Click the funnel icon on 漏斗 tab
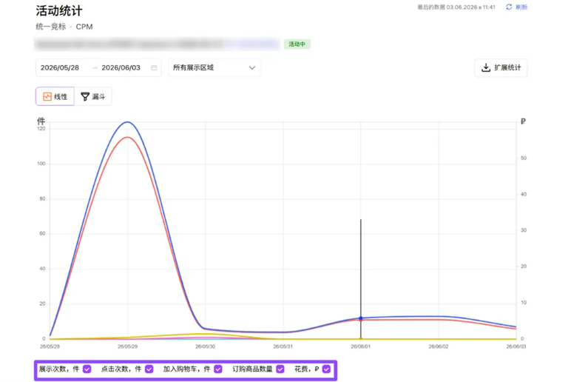Viewport: 588px width, 382px height. [85, 97]
